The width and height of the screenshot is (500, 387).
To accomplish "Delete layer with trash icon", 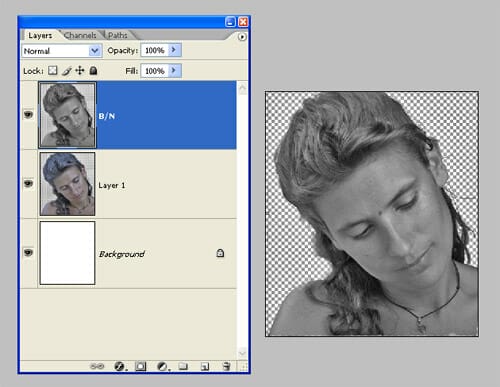I will coord(226,366).
